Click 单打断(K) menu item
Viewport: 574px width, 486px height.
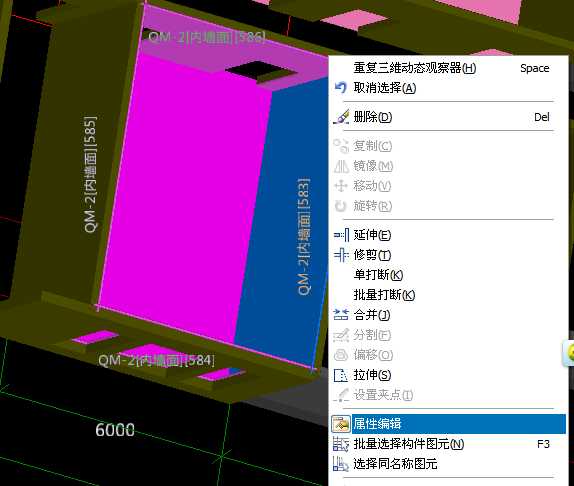click(x=448, y=275)
